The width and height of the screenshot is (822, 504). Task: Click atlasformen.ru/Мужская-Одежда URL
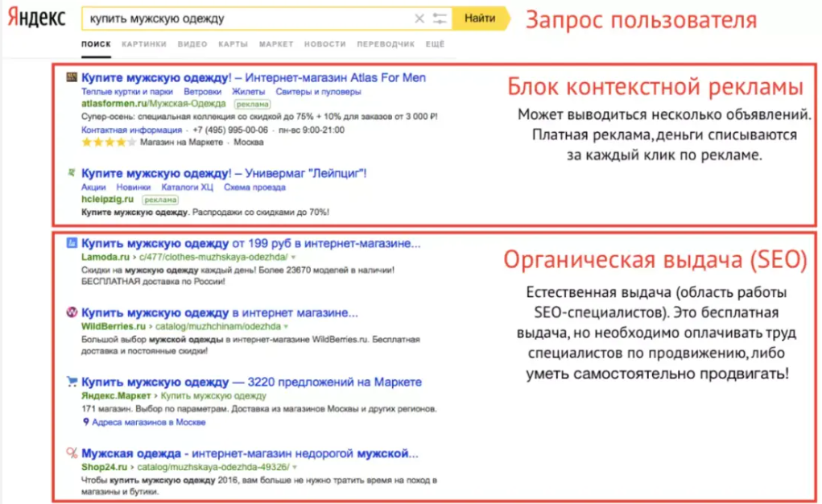pyautogui.click(x=153, y=104)
